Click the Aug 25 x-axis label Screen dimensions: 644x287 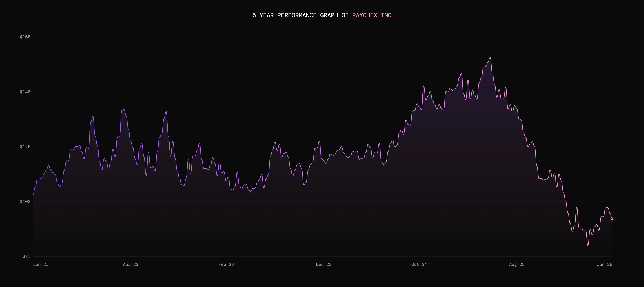pos(517,264)
